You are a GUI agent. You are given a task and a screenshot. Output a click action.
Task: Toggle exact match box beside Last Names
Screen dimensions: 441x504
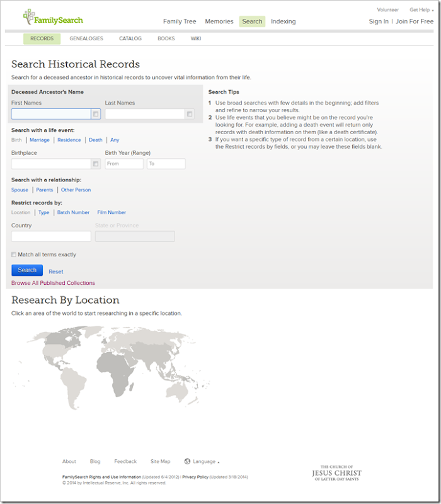tap(190, 114)
